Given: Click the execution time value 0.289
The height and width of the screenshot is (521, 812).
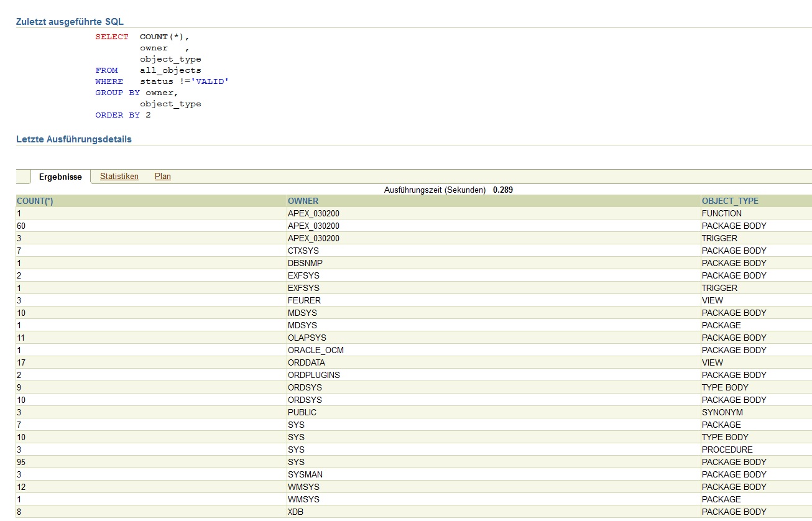Looking at the screenshot, I should 502,190.
